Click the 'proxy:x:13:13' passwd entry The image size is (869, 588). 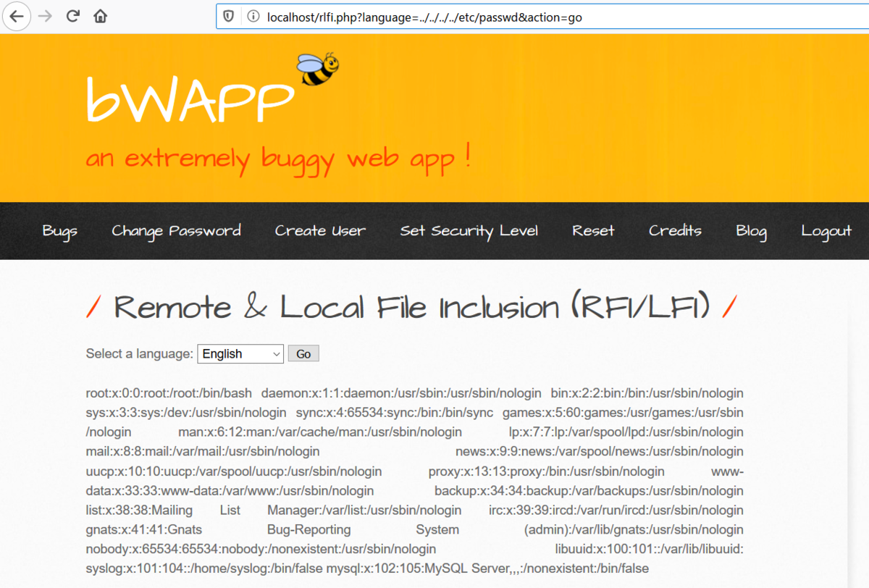pos(546,471)
